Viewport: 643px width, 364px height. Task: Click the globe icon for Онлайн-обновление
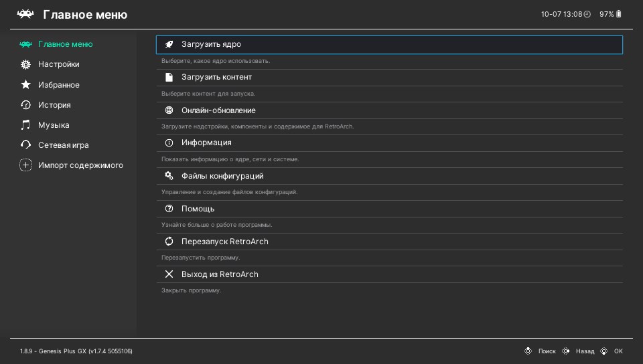169,110
